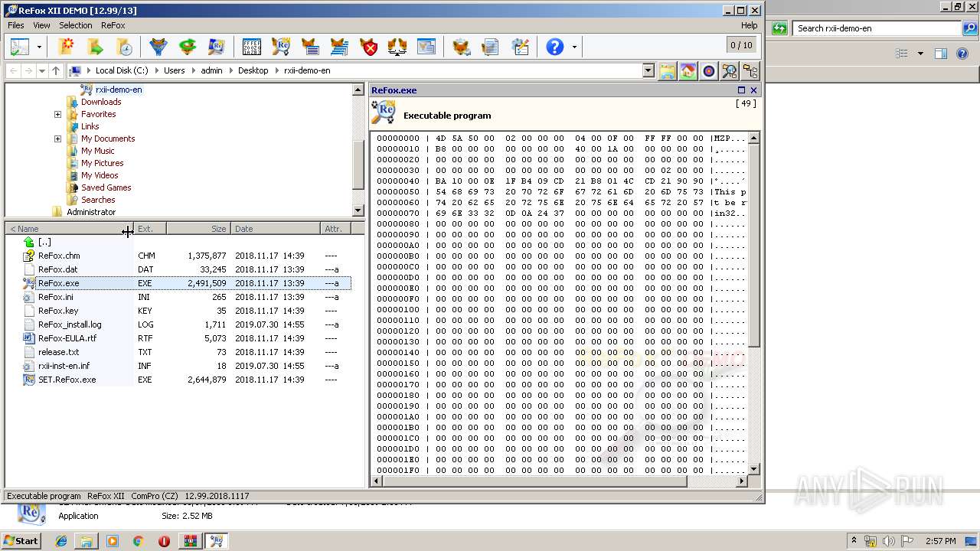Click the yellow folder icon right of address bar

(x=668, y=71)
